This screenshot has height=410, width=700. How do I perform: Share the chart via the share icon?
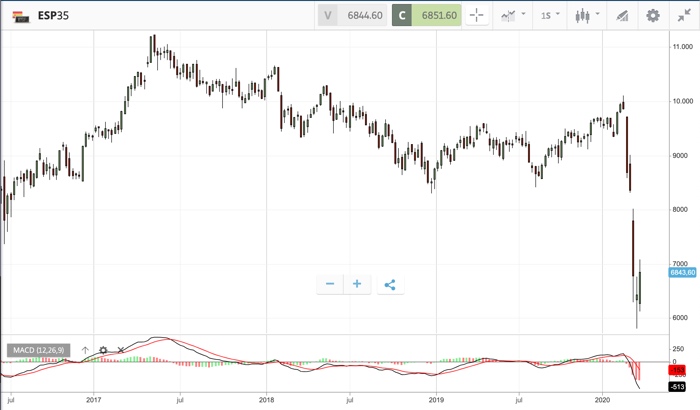390,284
